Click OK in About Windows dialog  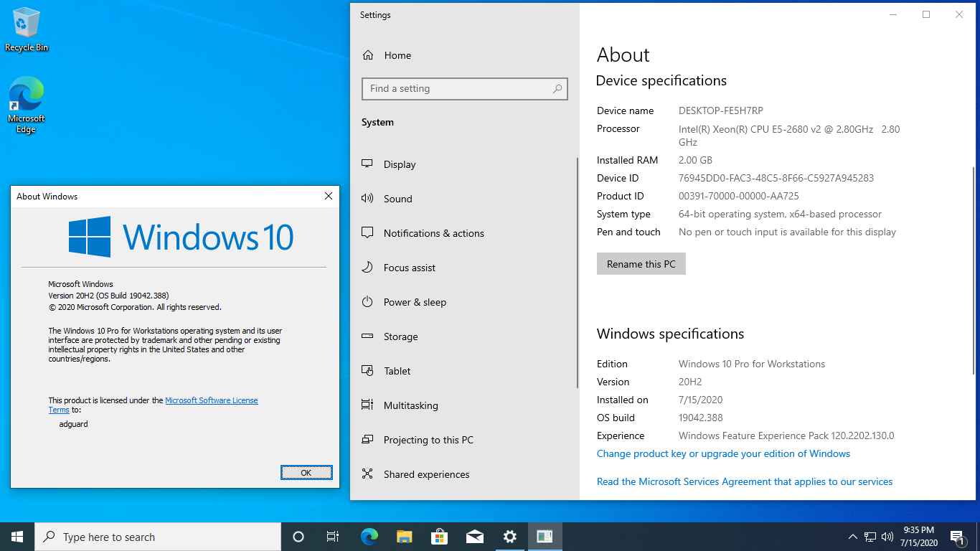306,472
